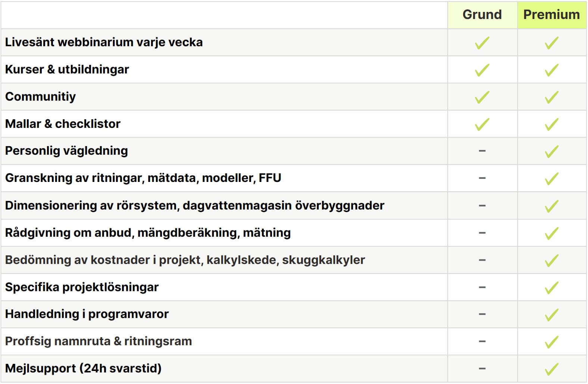Click the Grund dash for Proffsig namnruta
588x384 pixels.
click(482, 341)
